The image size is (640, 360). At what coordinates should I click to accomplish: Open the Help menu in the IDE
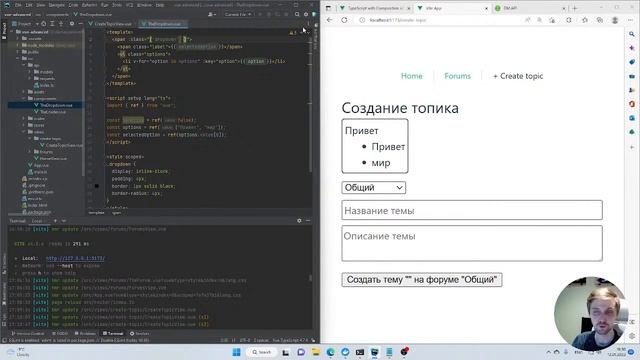tap(160, 5)
